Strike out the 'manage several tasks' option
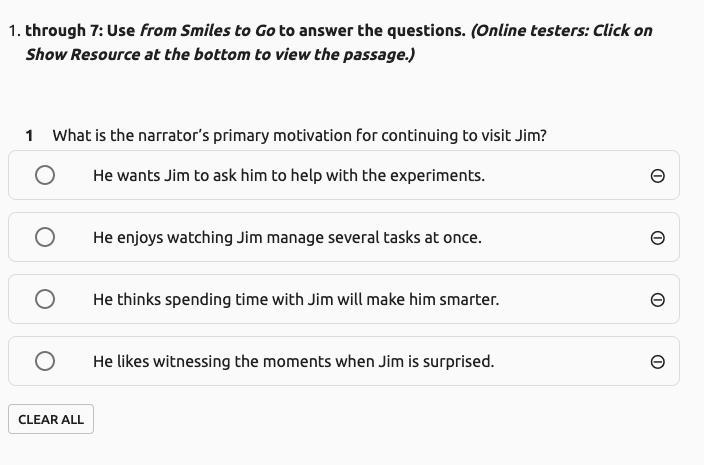The height and width of the screenshot is (465, 704). tap(657, 238)
